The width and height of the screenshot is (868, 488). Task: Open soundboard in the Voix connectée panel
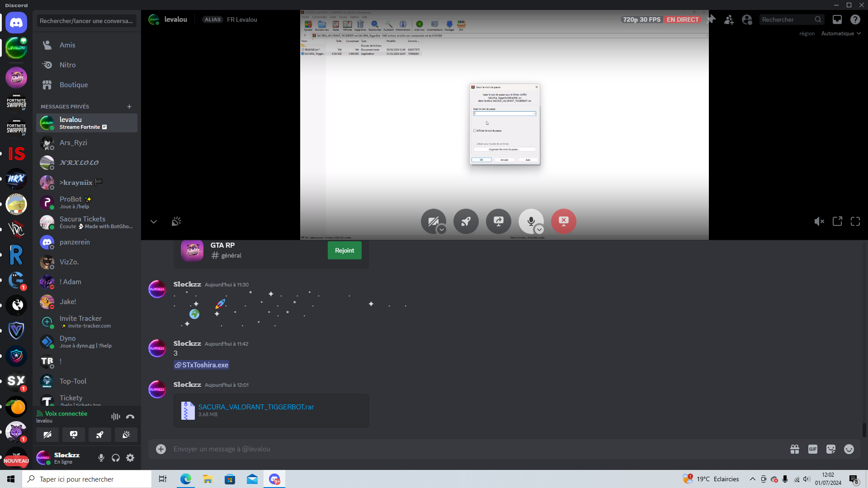pos(126,435)
